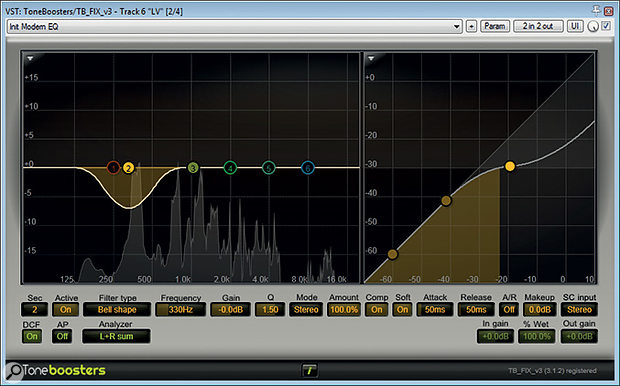Viewport: 620px width, 386px height.
Task: Click the ToneBoosters T logo icon
Action: click(310, 370)
